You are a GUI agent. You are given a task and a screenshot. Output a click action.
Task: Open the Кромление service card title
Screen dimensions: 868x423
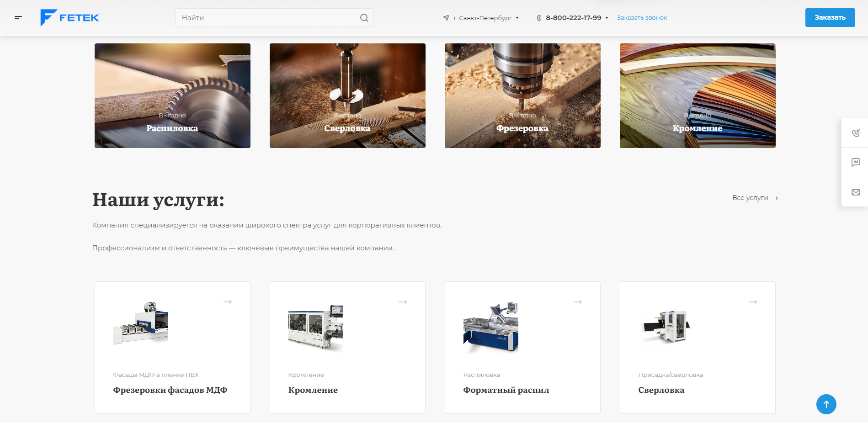[313, 390]
